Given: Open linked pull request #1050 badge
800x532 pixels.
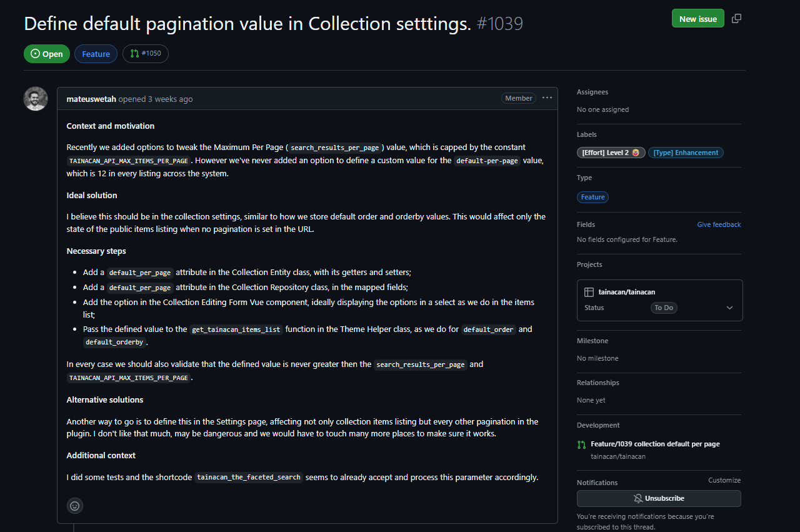Looking at the screenshot, I should click(146, 54).
